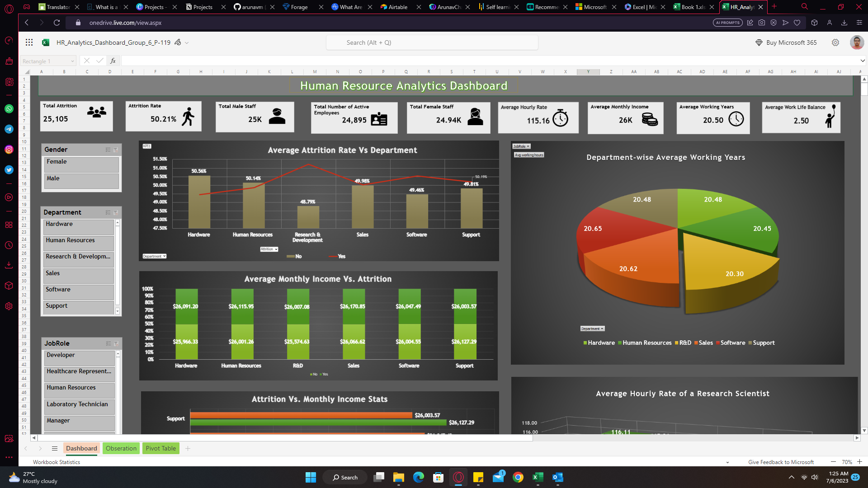Click Buy Microsoft 365 button
The width and height of the screenshot is (868, 488).
(x=786, y=42)
